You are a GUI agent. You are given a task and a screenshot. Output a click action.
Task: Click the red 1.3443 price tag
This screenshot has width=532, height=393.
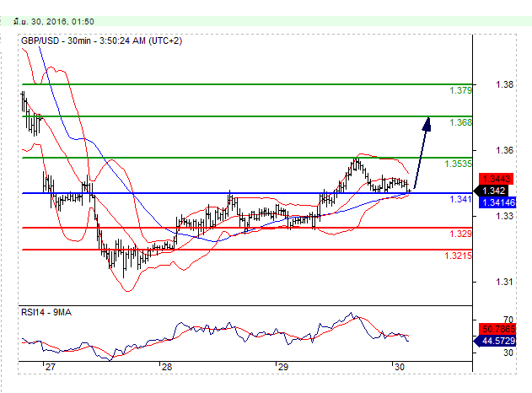click(x=496, y=179)
